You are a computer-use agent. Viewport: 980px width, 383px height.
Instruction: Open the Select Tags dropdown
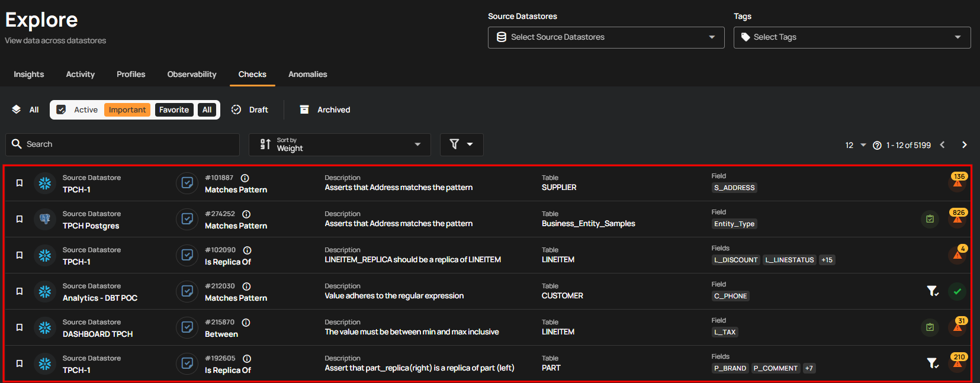click(x=852, y=37)
